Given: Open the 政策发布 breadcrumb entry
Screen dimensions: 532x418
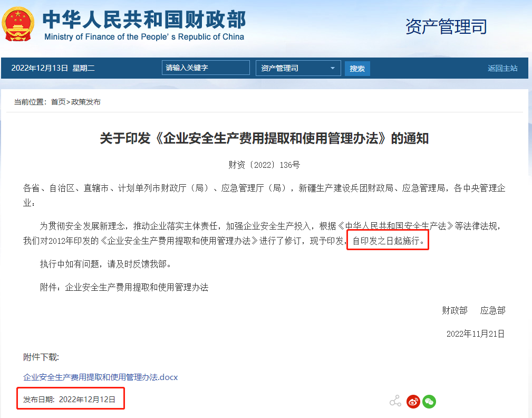Looking at the screenshot, I should click(x=85, y=102).
